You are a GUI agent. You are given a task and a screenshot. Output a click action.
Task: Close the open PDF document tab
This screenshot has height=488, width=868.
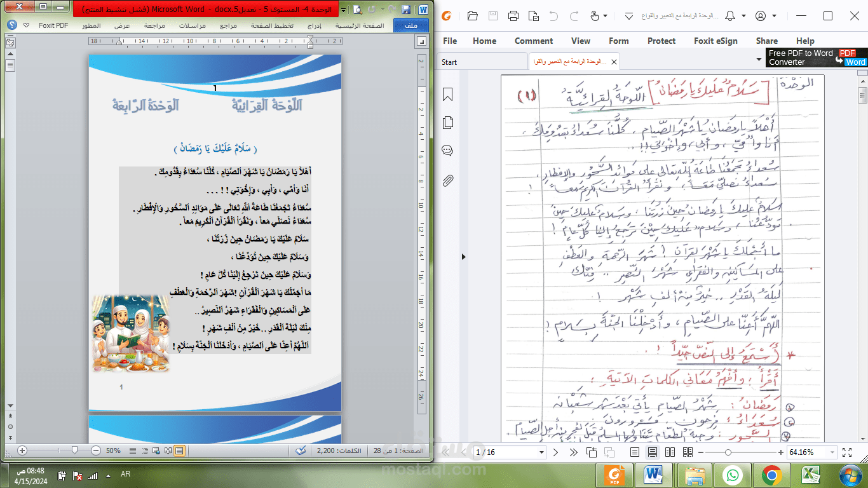(x=614, y=62)
